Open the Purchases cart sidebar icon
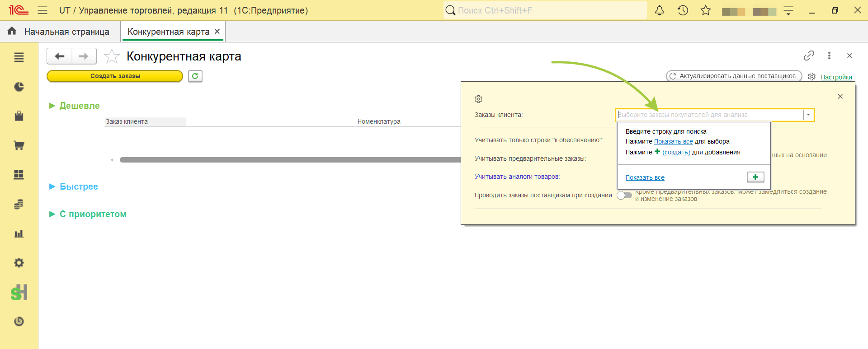The width and height of the screenshot is (868, 349). pyautogui.click(x=19, y=145)
